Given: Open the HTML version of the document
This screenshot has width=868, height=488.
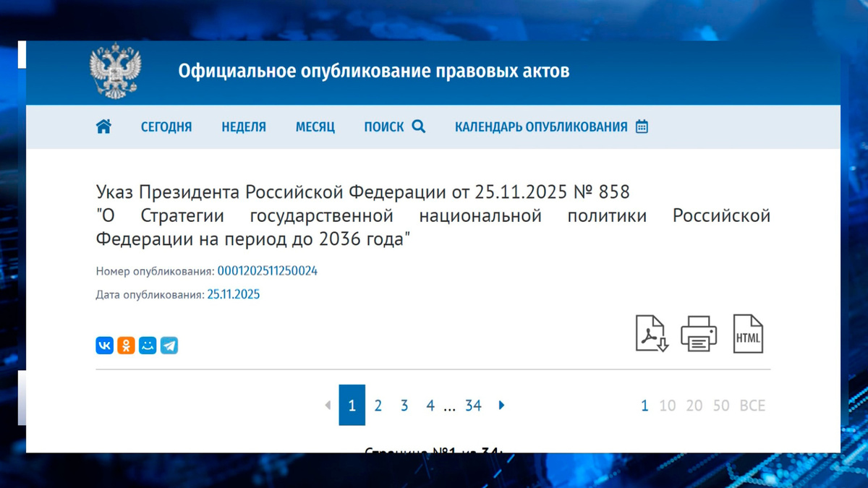Looking at the screenshot, I should point(748,333).
